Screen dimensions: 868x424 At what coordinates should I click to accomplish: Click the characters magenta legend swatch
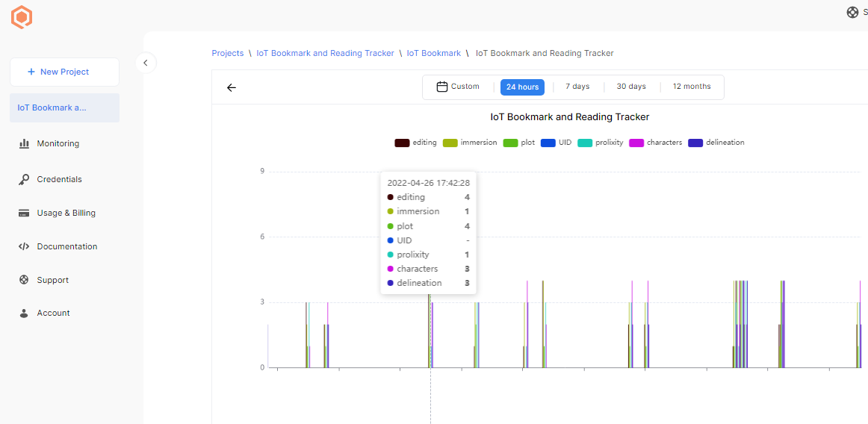tap(636, 143)
